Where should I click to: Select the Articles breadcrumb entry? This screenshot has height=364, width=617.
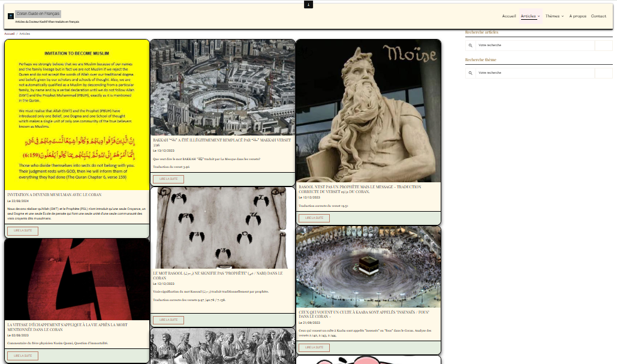pyautogui.click(x=25, y=34)
